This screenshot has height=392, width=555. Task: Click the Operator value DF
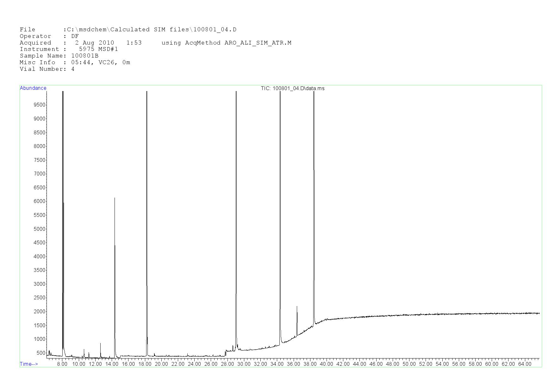click(x=75, y=36)
